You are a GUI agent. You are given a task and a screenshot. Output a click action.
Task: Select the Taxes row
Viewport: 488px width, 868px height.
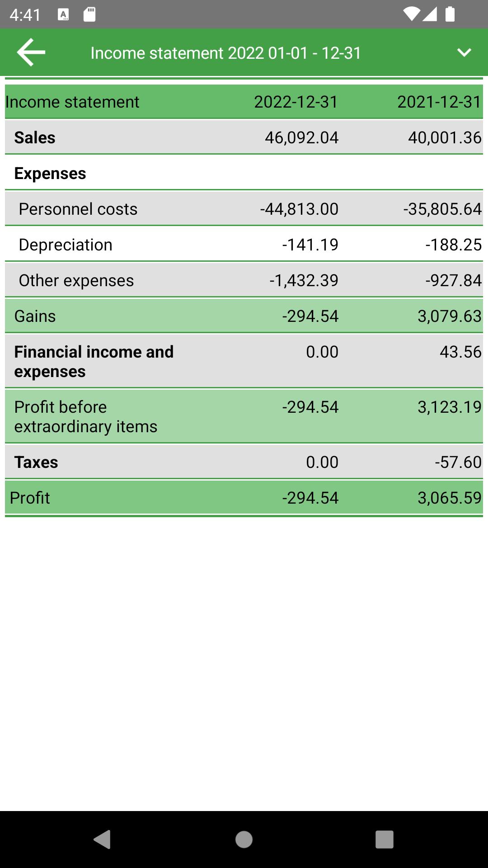coord(244,462)
